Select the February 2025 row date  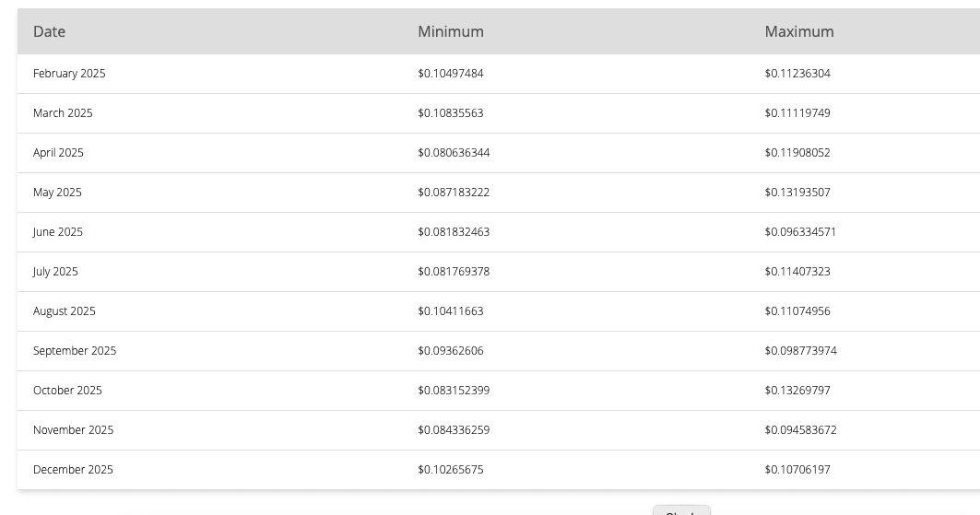click(69, 74)
